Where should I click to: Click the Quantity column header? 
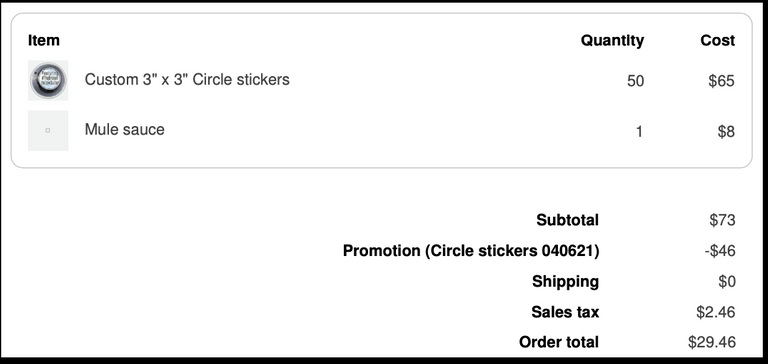pos(612,40)
